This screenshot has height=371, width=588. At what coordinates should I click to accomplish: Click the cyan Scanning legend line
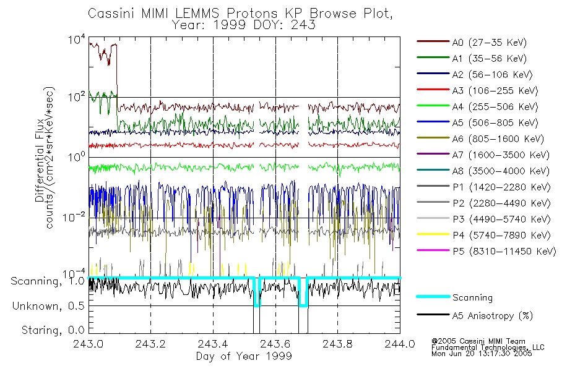[433, 296]
